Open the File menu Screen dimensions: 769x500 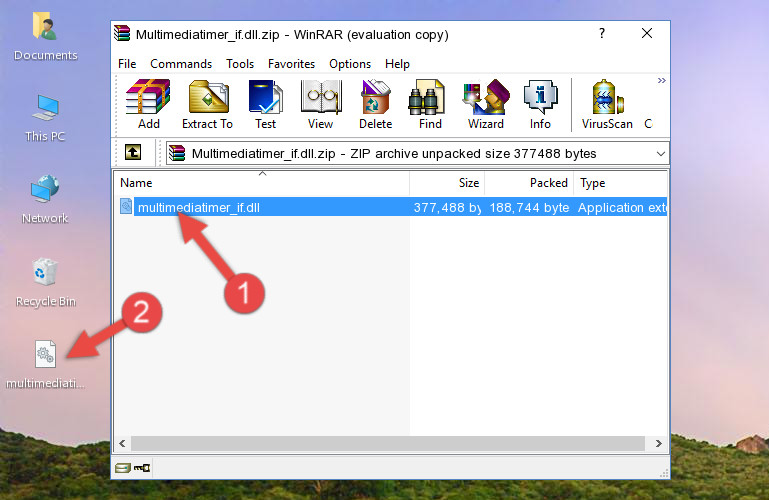coord(127,64)
